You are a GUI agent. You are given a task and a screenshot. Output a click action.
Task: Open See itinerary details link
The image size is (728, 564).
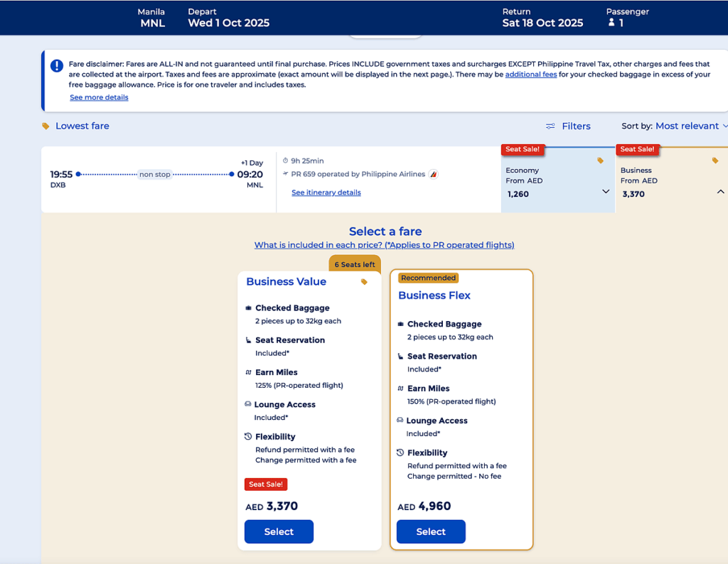click(x=326, y=192)
